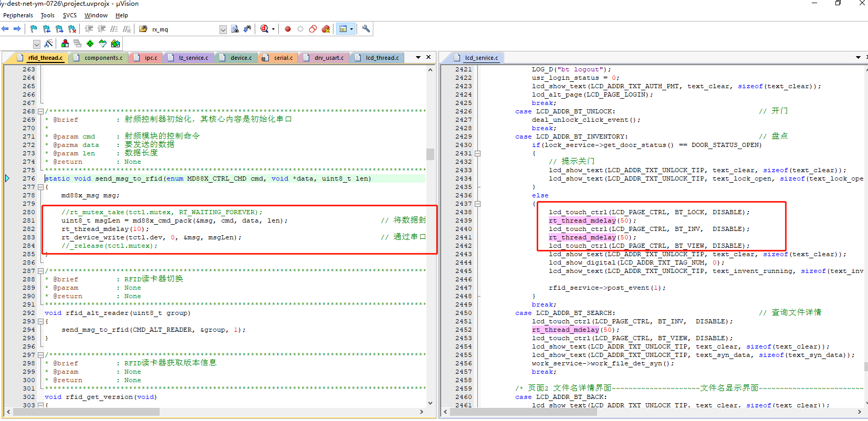Navigate backward with the blue left arrow

point(5,29)
